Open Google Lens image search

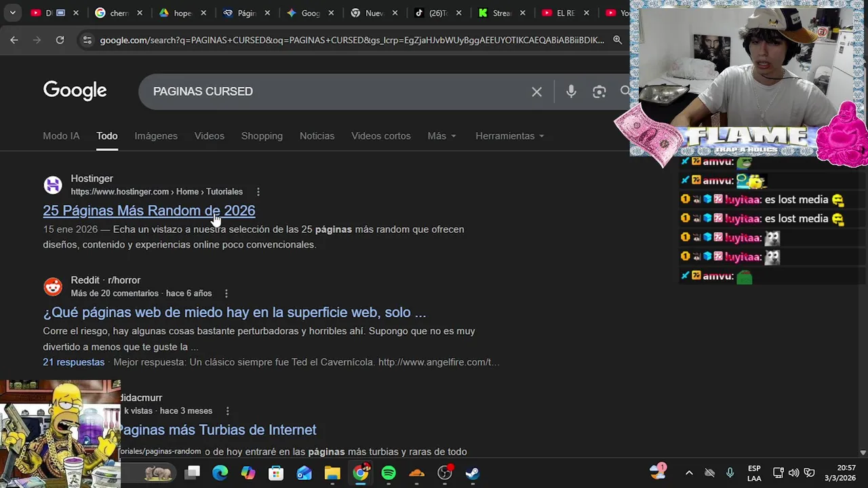(599, 91)
